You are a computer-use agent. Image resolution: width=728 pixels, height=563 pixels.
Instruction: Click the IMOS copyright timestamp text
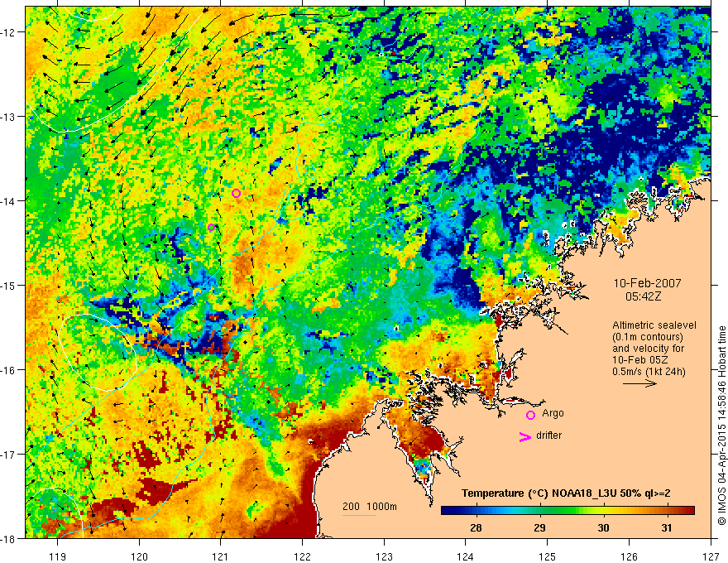722,425
